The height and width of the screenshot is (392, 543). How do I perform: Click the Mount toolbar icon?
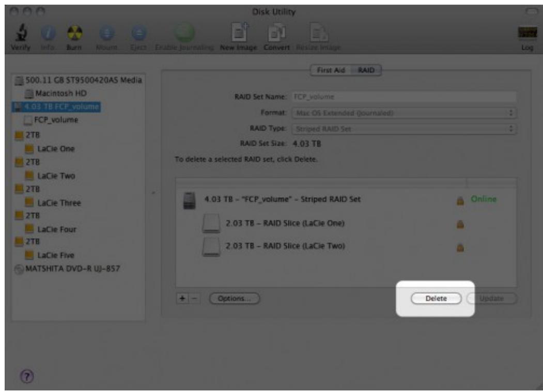(106, 33)
